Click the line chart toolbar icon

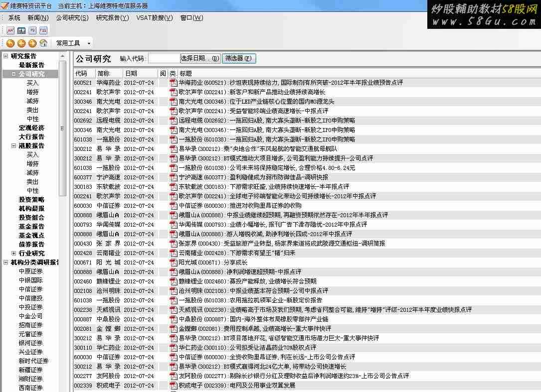coord(10,30)
